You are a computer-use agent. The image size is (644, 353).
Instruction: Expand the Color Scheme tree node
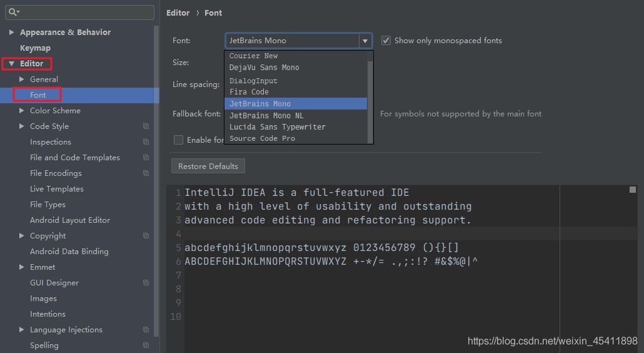point(22,111)
